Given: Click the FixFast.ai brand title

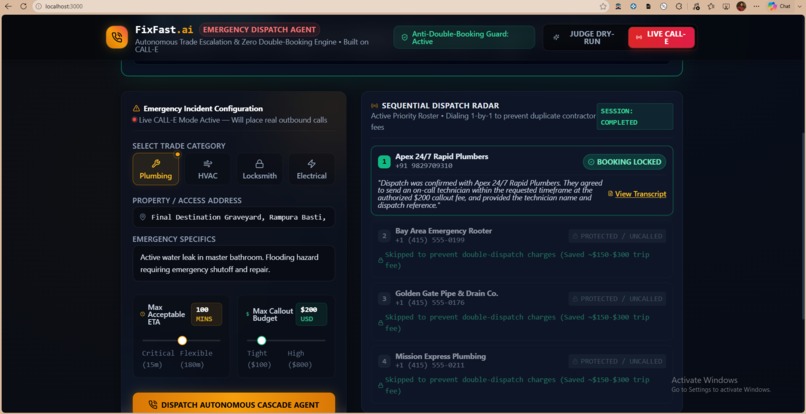Looking at the screenshot, I should 164,30.
